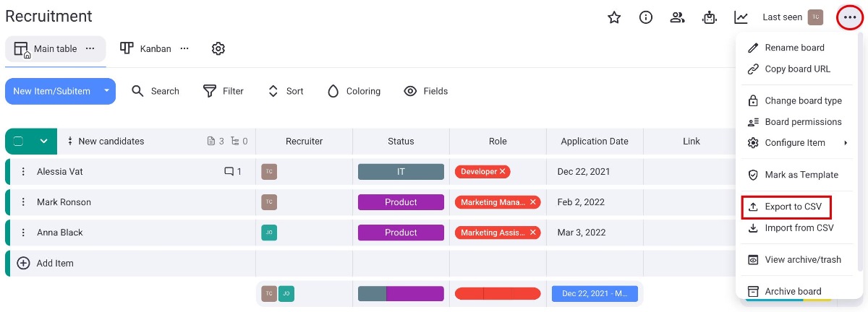Open comments on the Alessia Vat item

tap(233, 172)
